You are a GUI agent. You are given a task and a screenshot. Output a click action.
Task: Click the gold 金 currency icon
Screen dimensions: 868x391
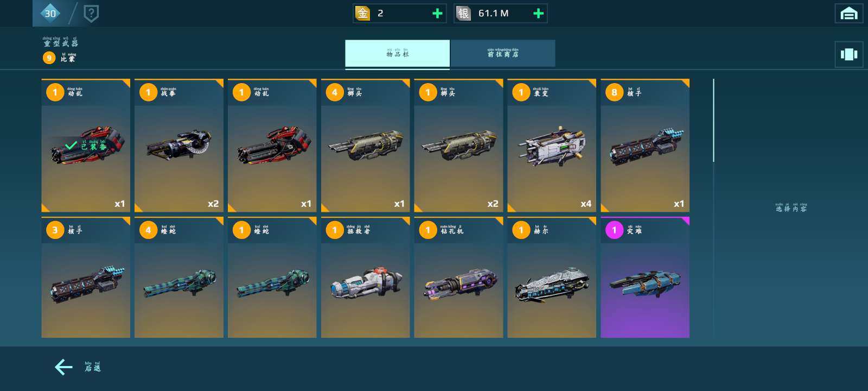click(x=362, y=14)
